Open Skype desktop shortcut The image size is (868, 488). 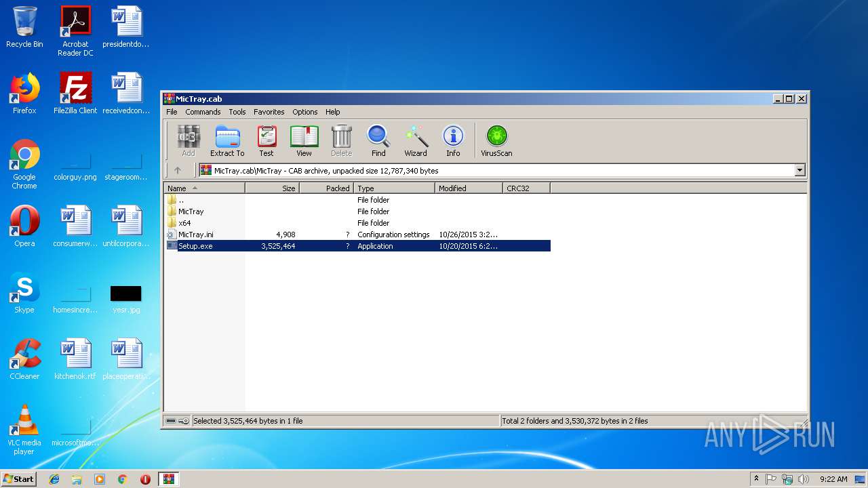coord(24,293)
